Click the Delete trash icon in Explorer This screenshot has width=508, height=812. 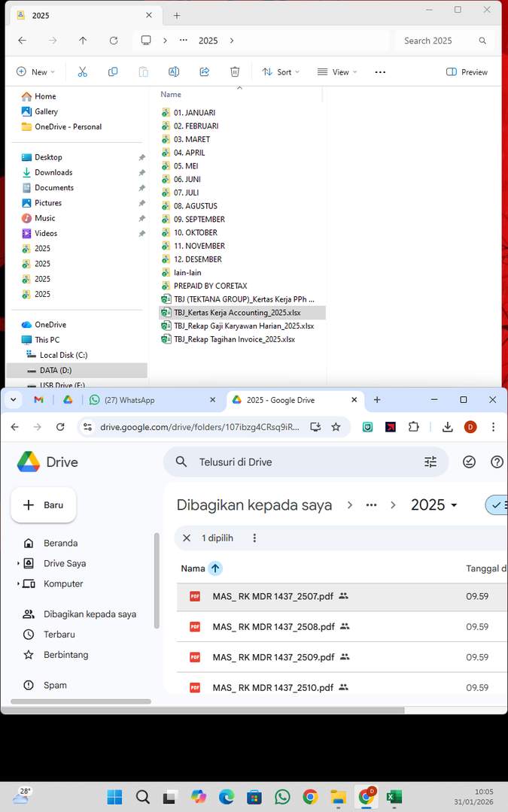point(235,72)
